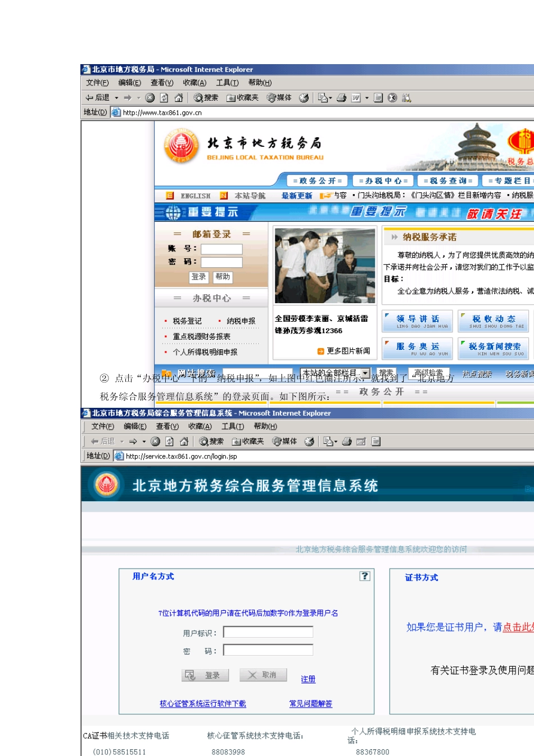This screenshot has height=756, width=534.
Task: Refresh the page in upper tax bureau window
Action: [x=164, y=98]
